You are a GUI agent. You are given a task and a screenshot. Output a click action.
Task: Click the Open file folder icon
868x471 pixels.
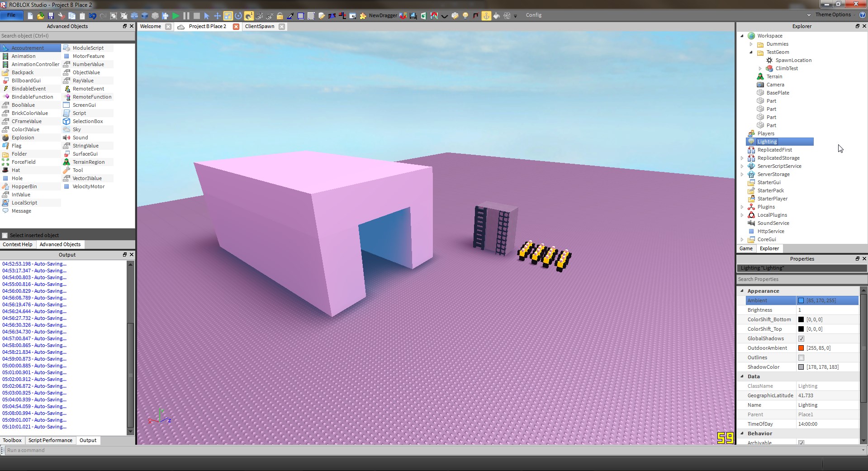tap(41, 16)
